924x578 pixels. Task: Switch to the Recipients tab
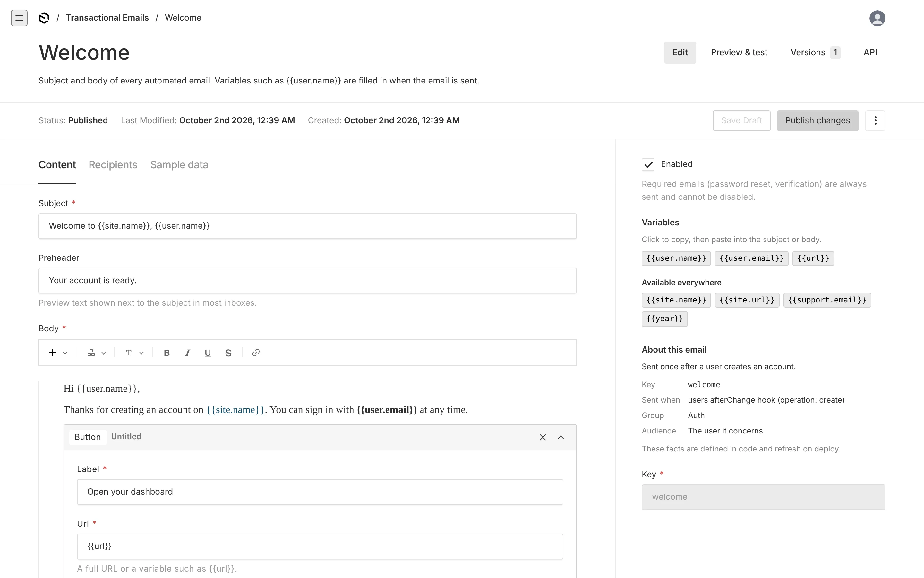(113, 165)
